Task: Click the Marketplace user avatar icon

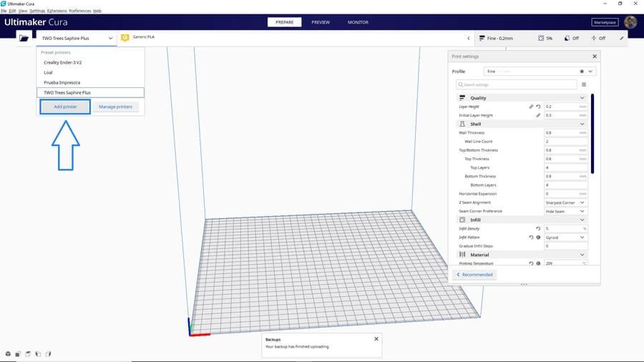Action: (630, 22)
